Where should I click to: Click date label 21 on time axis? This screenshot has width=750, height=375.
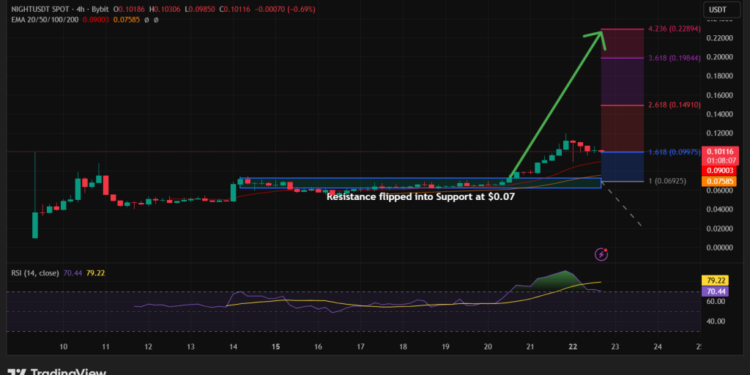[530, 347]
